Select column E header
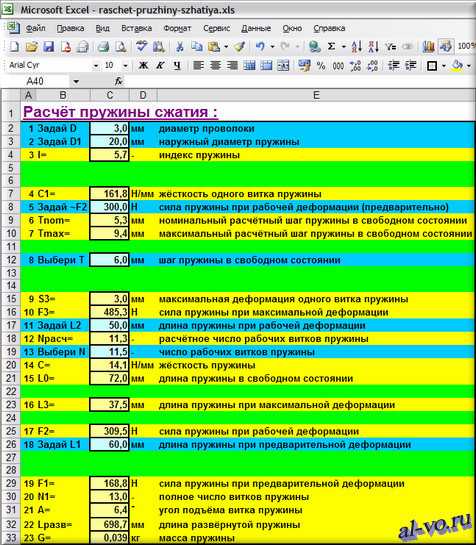Viewport: 476px width, 545px height. pyautogui.click(x=316, y=95)
